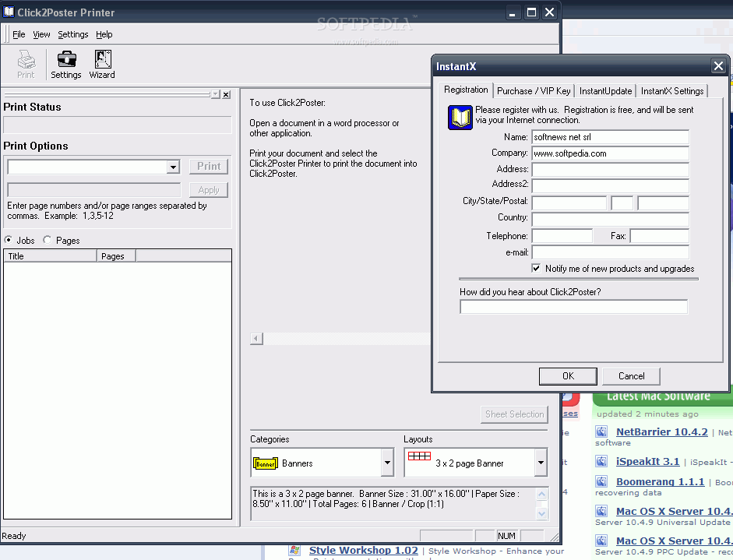This screenshot has height=560, width=733.
Task: Click the Name input field
Action: [x=611, y=137]
